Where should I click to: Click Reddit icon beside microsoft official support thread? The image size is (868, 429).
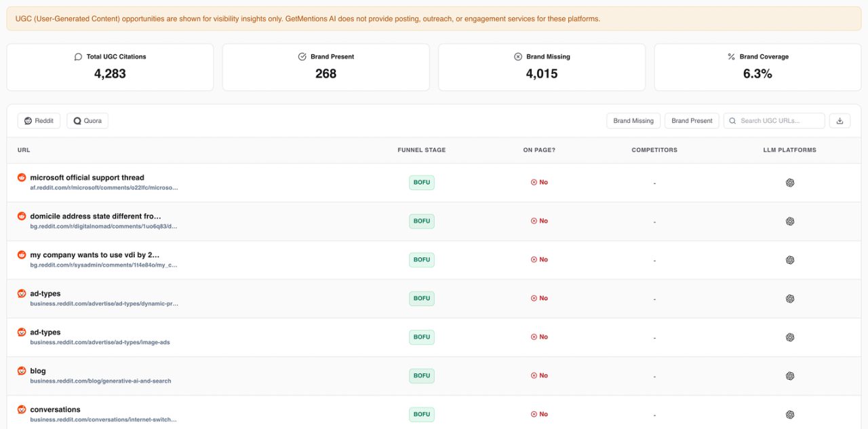[x=22, y=177]
